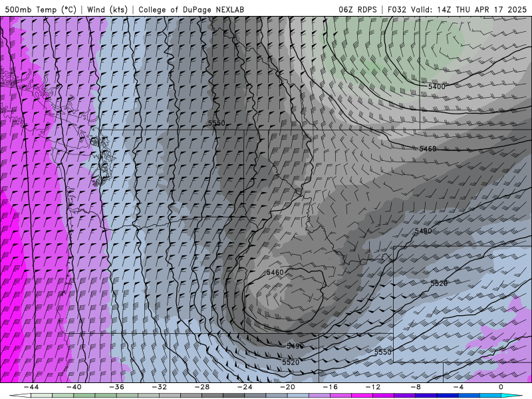Screen dimensions: 532x399
Task: Click the 5460 label below the 5400 contour
Action: (428, 148)
